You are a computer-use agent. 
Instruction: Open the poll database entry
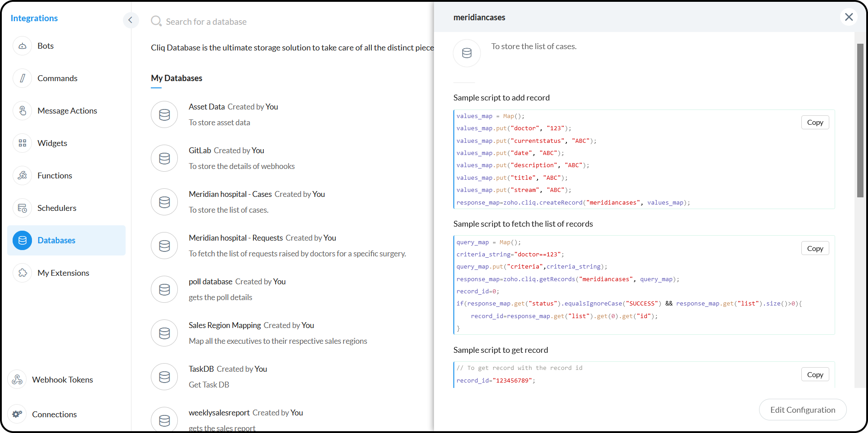tap(210, 282)
